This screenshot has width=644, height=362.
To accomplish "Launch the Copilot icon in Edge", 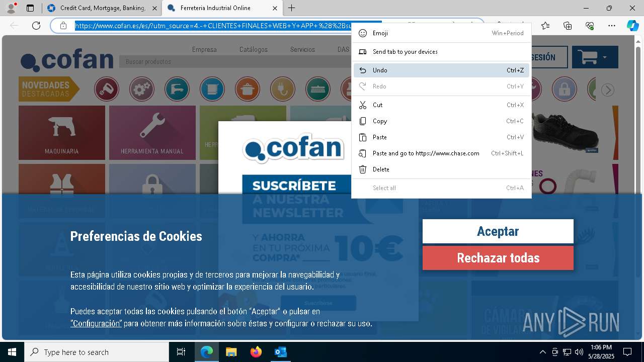I will pos(632,26).
